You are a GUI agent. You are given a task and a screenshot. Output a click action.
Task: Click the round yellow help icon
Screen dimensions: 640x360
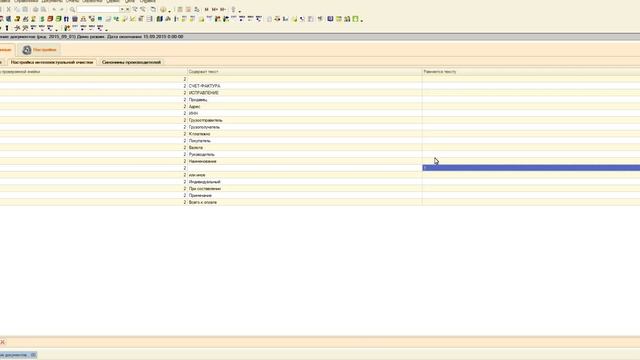pyautogui.click(x=163, y=9)
